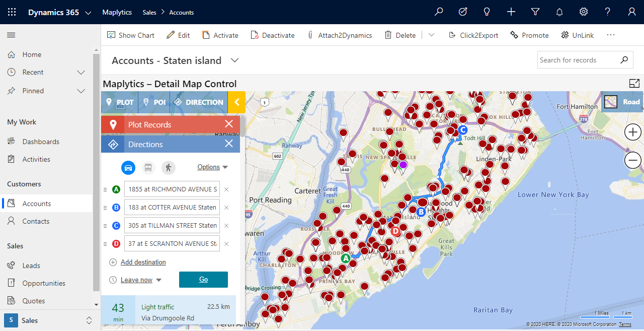Image resolution: width=644 pixels, height=331 pixels.
Task: Click the assistant lightbulb icon
Action: point(487,12)
